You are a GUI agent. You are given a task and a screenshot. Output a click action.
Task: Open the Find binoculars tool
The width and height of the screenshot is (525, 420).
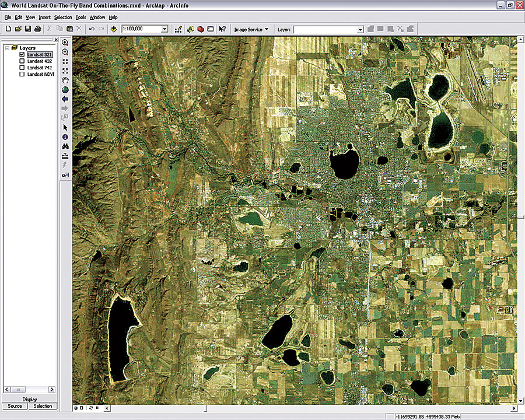coord(65,146)
